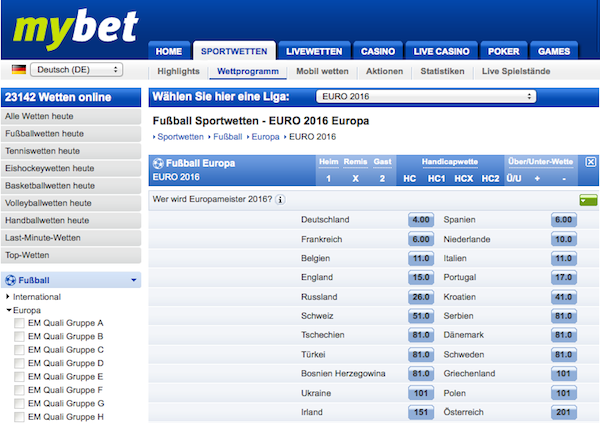Select Spanien odds 6.00
This screenshot has height=423, width=600.
coord(564,220)
